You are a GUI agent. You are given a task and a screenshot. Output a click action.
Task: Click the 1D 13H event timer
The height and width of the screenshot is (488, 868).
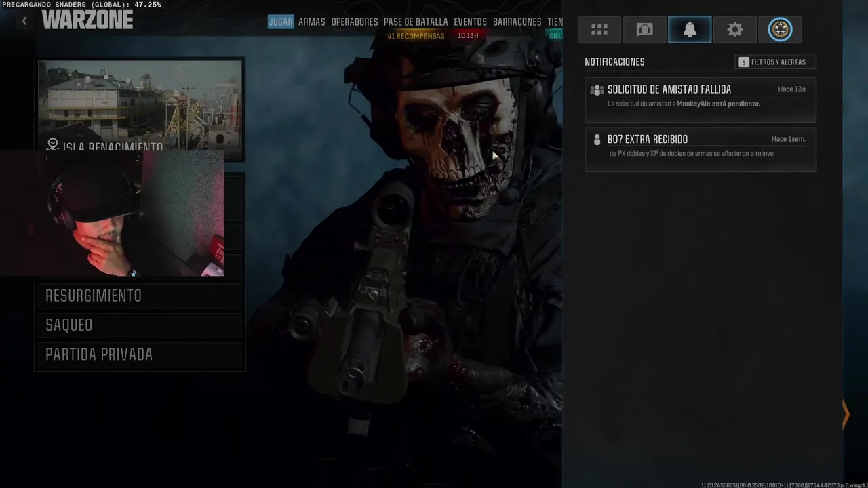click(468, 36)
